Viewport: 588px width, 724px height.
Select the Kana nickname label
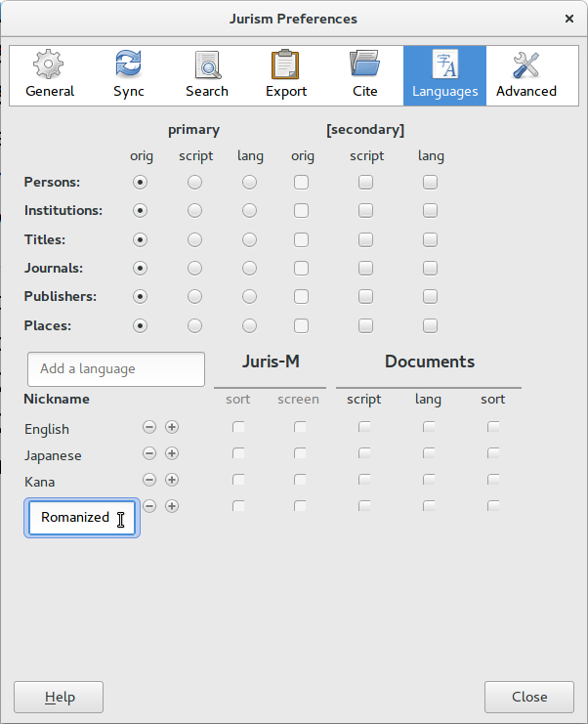point(40,482)
